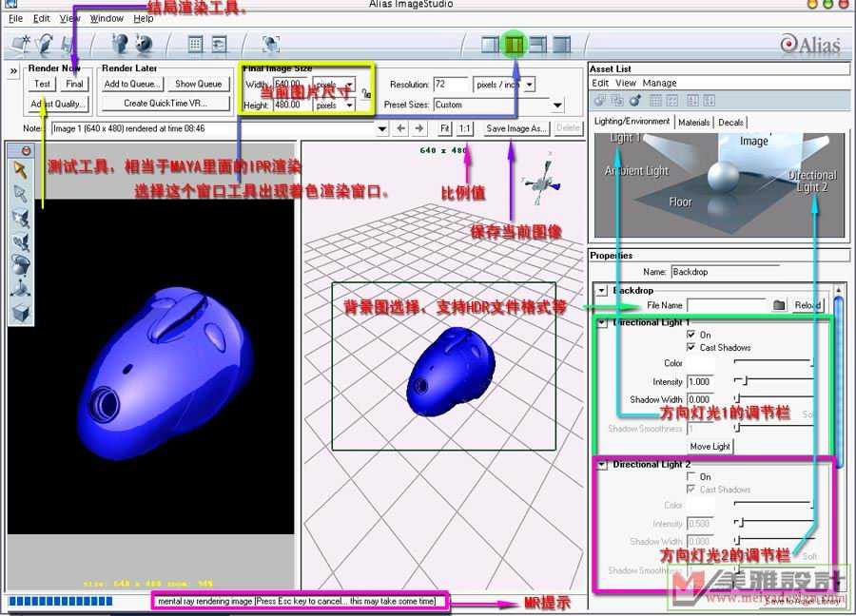Click the save disk icon in top toolbar
Image resolution: width=856 pixels, height=616 pixels.
pos(68,44)
